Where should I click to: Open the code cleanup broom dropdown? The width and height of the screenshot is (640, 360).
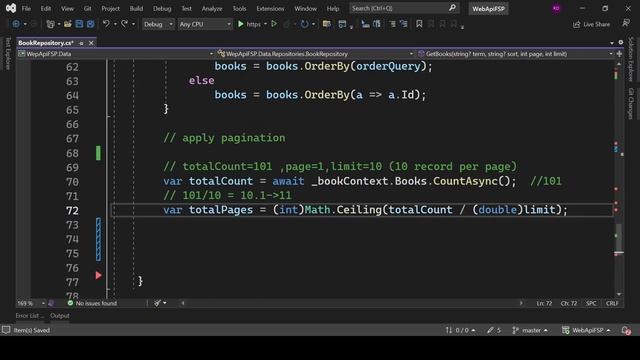[x=160, y=303]
